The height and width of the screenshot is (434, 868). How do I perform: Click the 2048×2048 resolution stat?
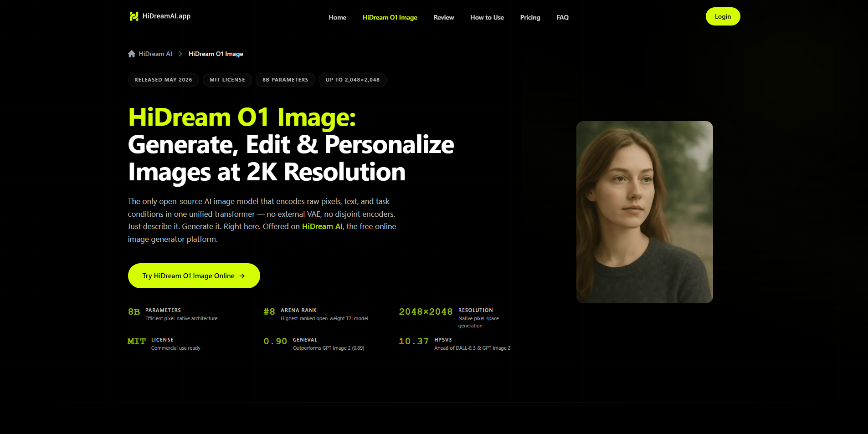pos(426,312)
